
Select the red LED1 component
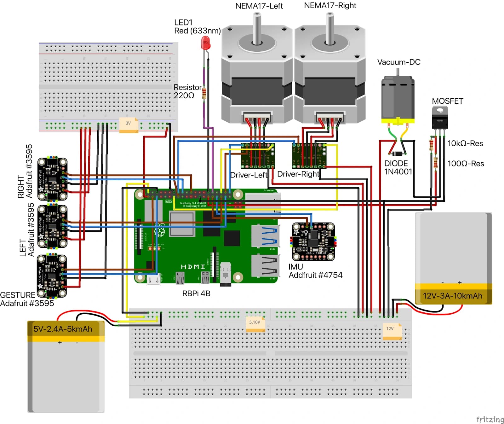coord(206,43)
